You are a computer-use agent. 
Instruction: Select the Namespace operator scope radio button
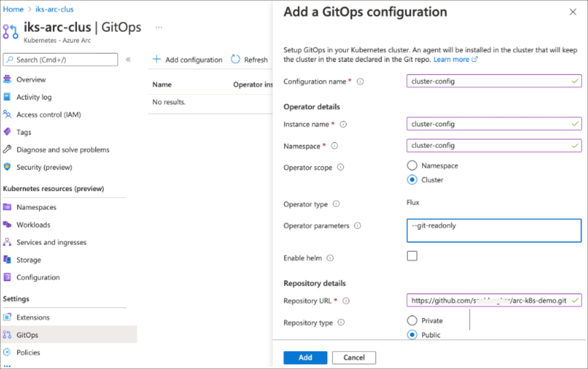(x=412, y=165)
